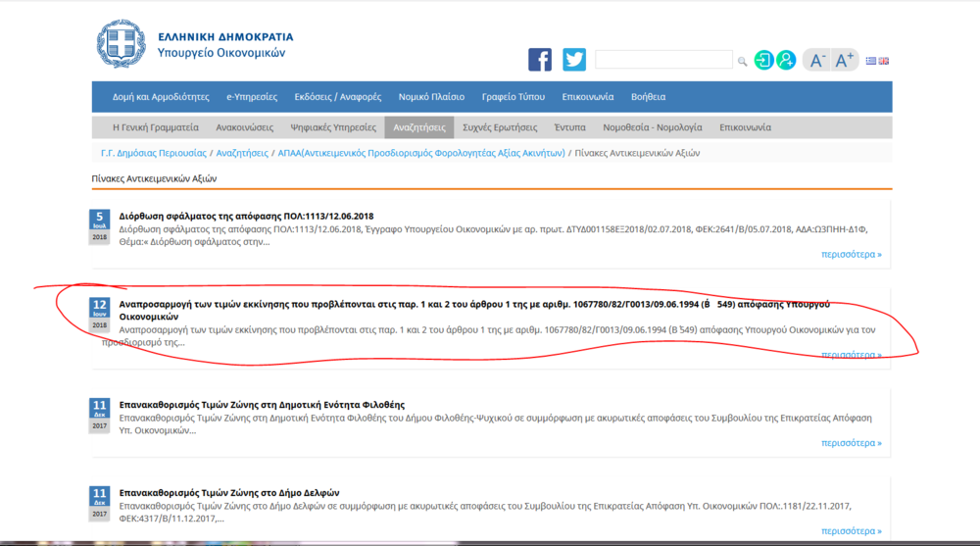Decrease font size with A- button
980x546 pixels.
click(816, 60)
